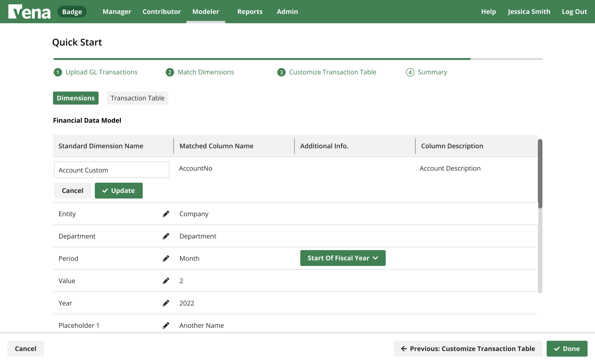Click the Vena logo
595x364 pixels.
tap(29, 11)
